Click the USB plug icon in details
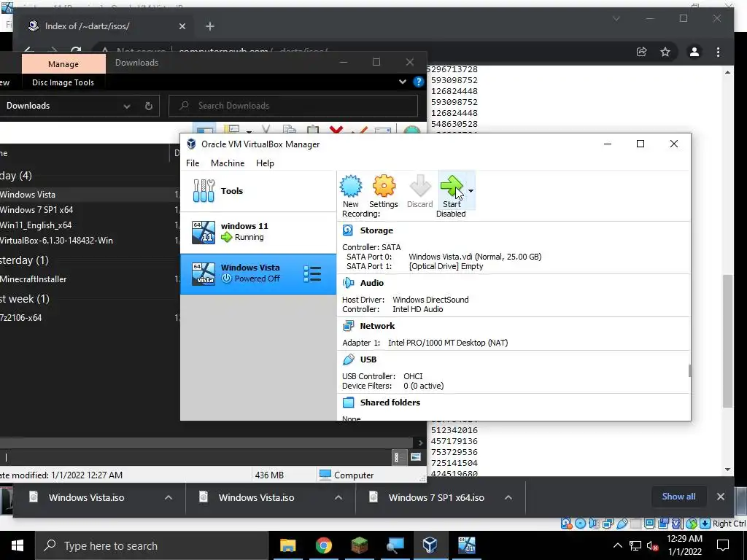 pos(348,359)
